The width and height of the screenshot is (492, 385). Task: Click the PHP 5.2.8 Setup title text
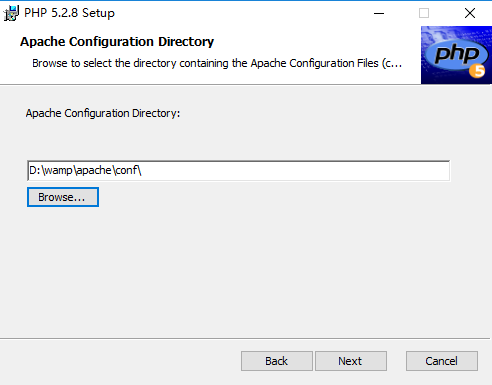coord(69,13)
